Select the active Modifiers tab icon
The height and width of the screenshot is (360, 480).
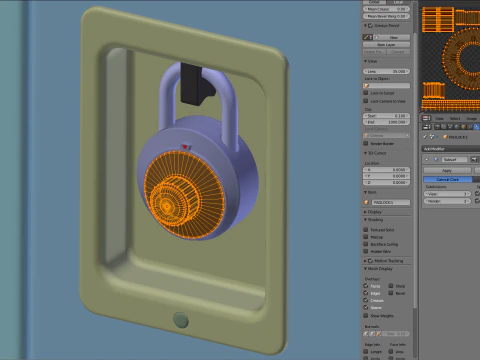coord(476,127)
